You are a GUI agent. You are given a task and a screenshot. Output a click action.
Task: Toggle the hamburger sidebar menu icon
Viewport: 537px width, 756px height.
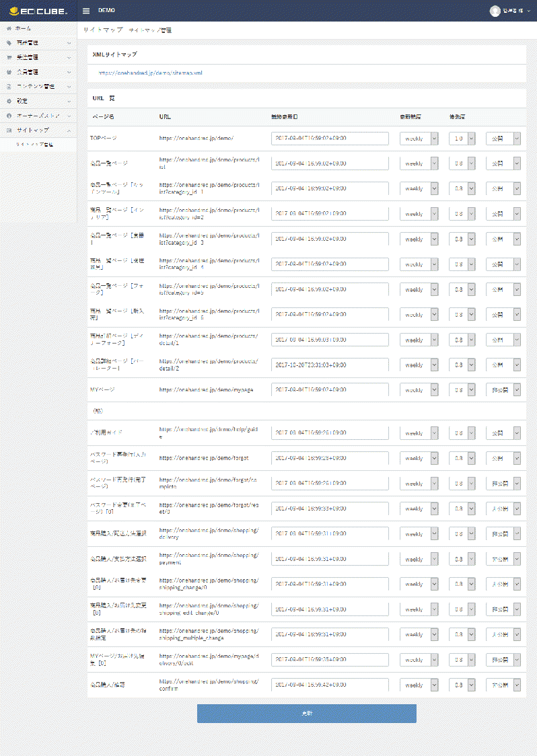(86, 11)
